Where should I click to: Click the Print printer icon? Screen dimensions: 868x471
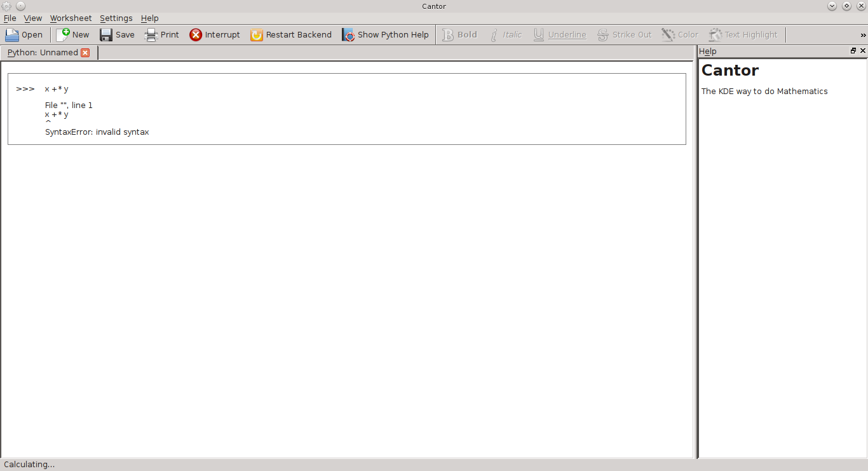151,35
